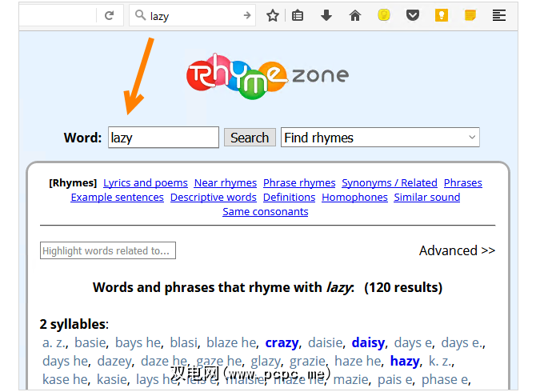
Task: Click the Pocket icon in toolbar
Action: coord(413,15)
